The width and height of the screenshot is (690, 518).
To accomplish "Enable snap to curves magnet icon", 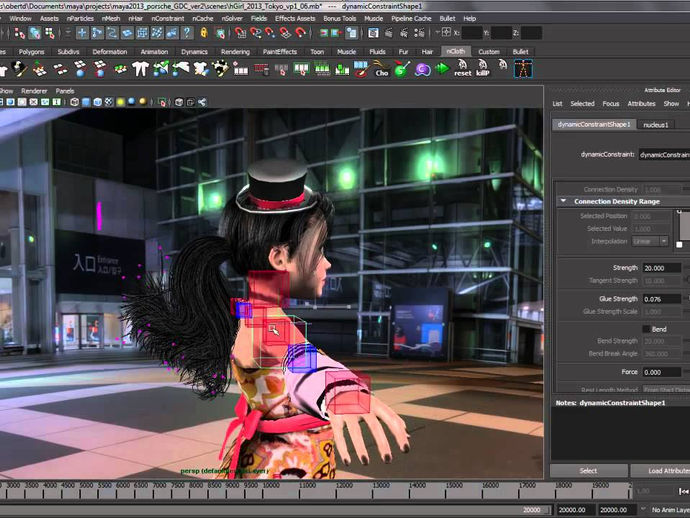I will point(255,33).
